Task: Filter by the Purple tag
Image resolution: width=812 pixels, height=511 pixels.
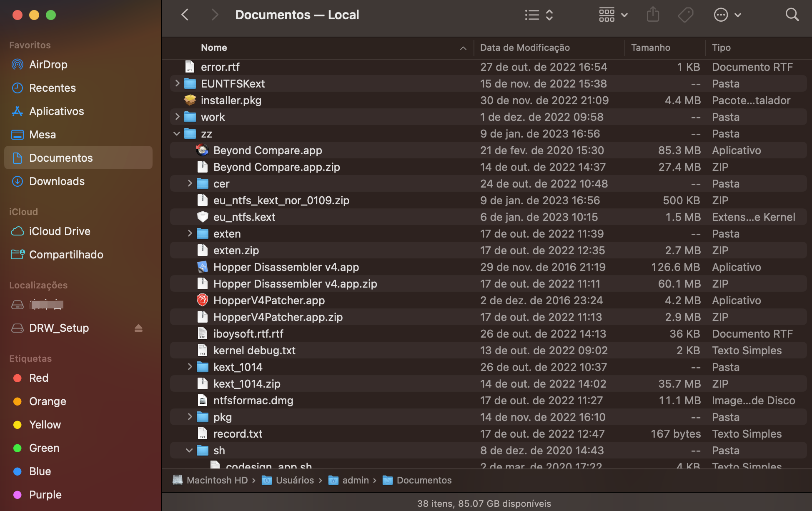Action: coord(78,495)
